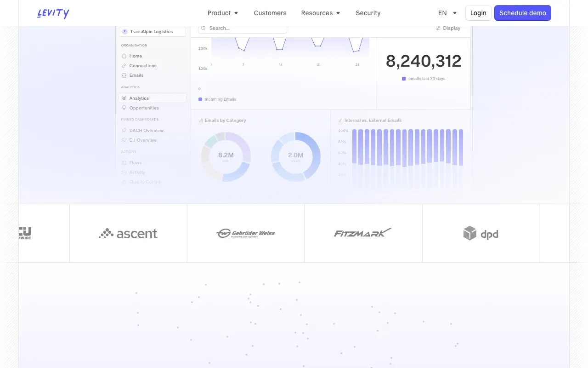Viewport: 588px width, 368px height.
Task: Click the 2.0M donut chart
Action: (x=296, y=156)
